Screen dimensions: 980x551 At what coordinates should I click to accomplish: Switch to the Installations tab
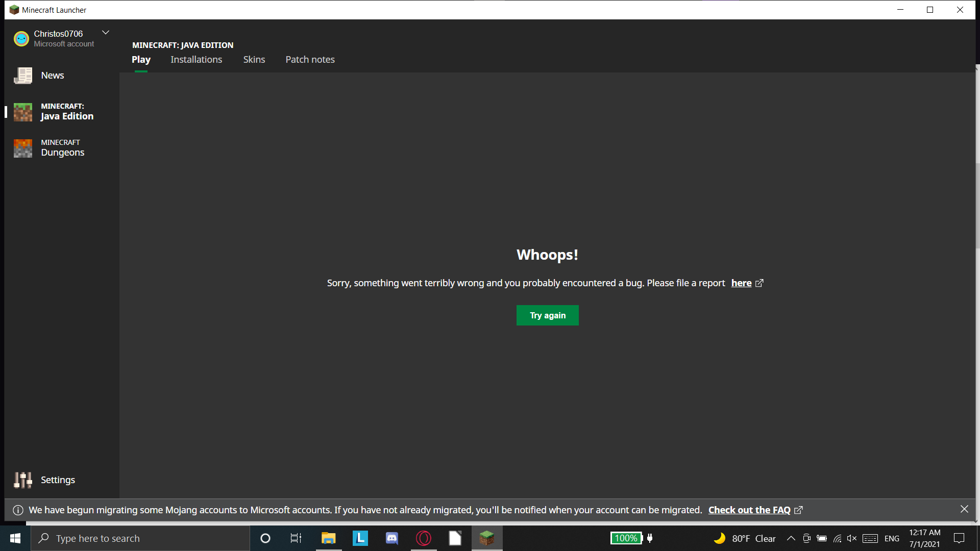[196, 60]
